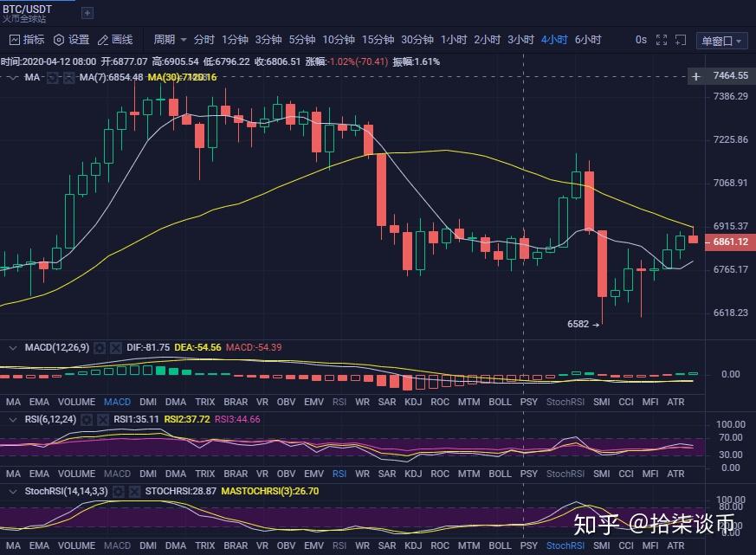
Task: Click the DIF:-81.75 MACD value
Action: pos(148,348)
